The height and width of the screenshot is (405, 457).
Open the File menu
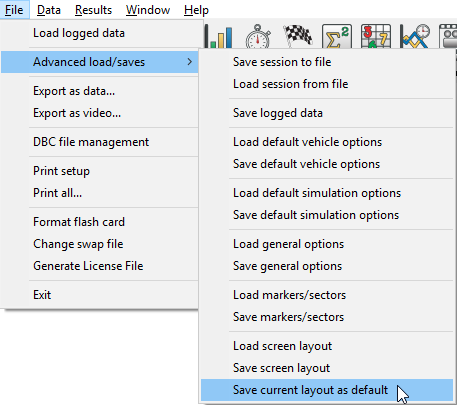(x=14, y=10)
